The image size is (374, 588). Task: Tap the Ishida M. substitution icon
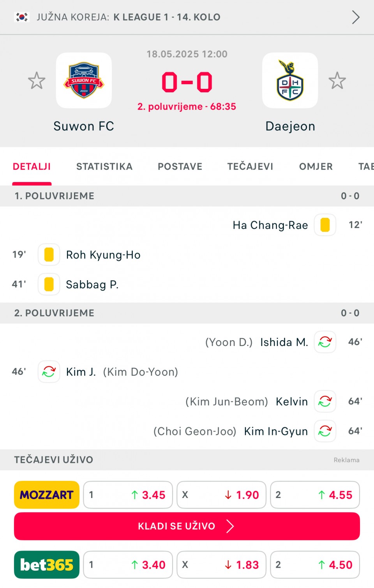[325, 342]
